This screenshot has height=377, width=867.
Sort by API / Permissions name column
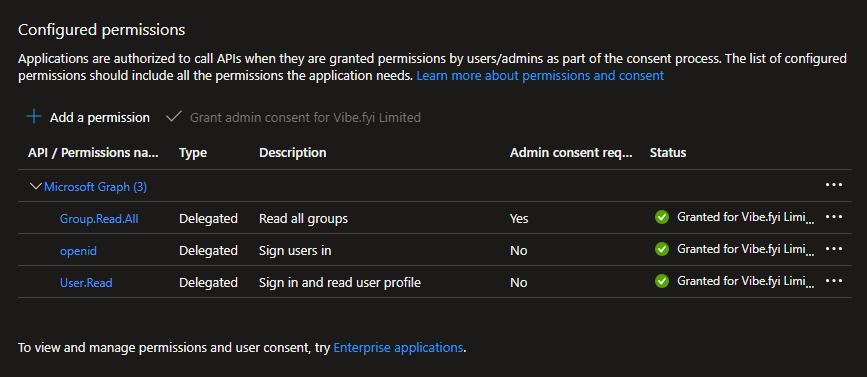coord(93,153)
